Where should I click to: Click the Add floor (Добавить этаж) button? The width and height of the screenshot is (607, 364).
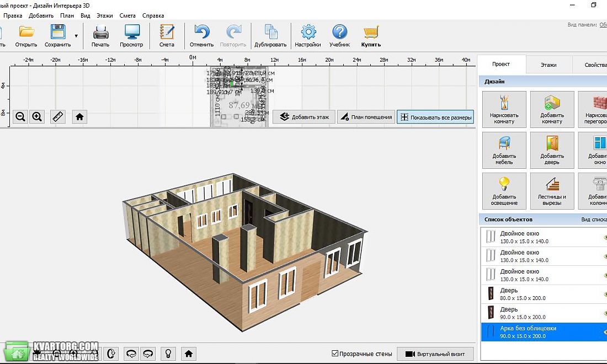click(x=304, y=117)
